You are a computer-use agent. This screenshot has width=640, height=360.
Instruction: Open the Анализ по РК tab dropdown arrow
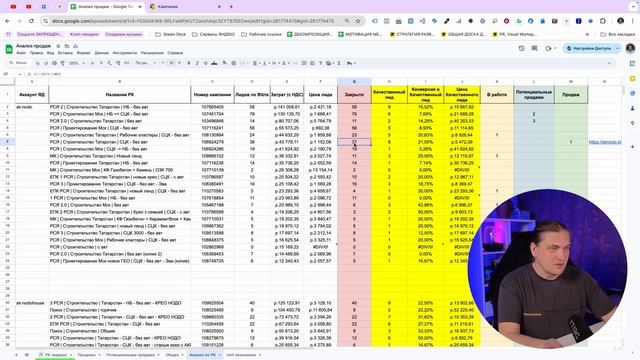(x=219, y=355)
